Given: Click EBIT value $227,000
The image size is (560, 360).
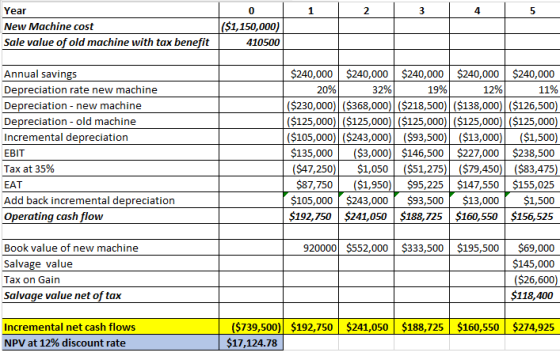Looking at the screenshot, I should [x=478, y=153].
